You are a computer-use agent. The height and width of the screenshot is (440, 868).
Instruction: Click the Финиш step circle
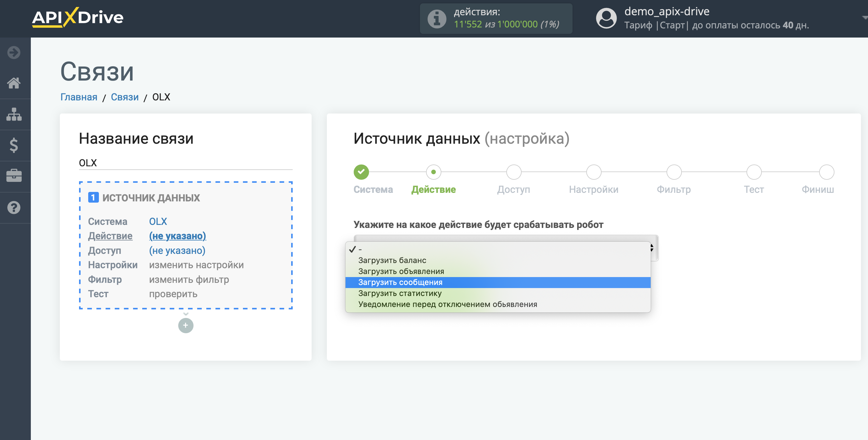(x=826, y=172)
